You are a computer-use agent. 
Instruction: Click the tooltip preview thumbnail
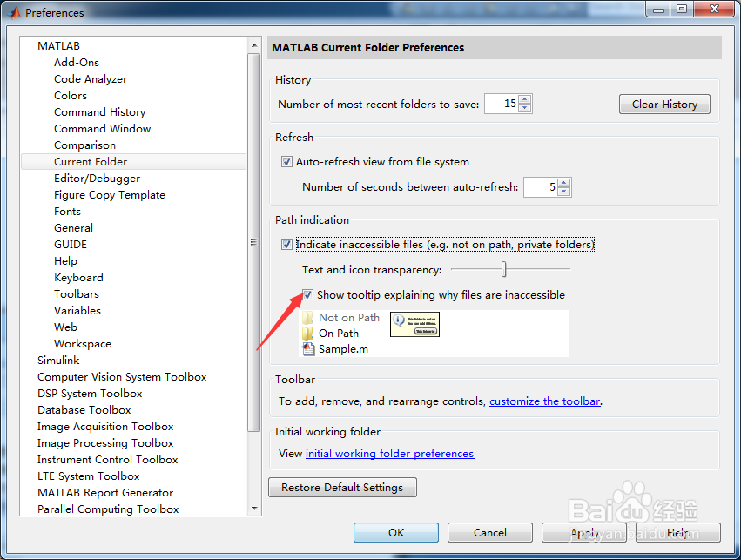[x=414, y=324]
